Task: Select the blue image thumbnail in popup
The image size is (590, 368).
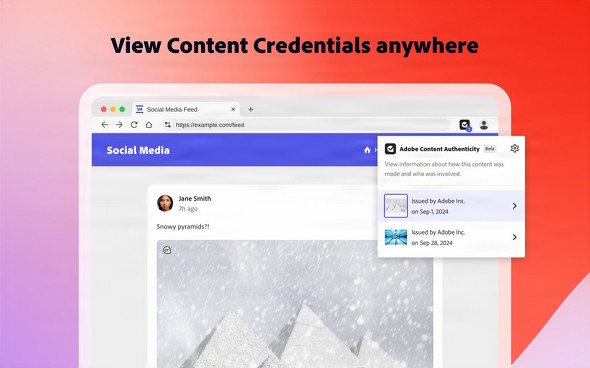Action: 396,237
